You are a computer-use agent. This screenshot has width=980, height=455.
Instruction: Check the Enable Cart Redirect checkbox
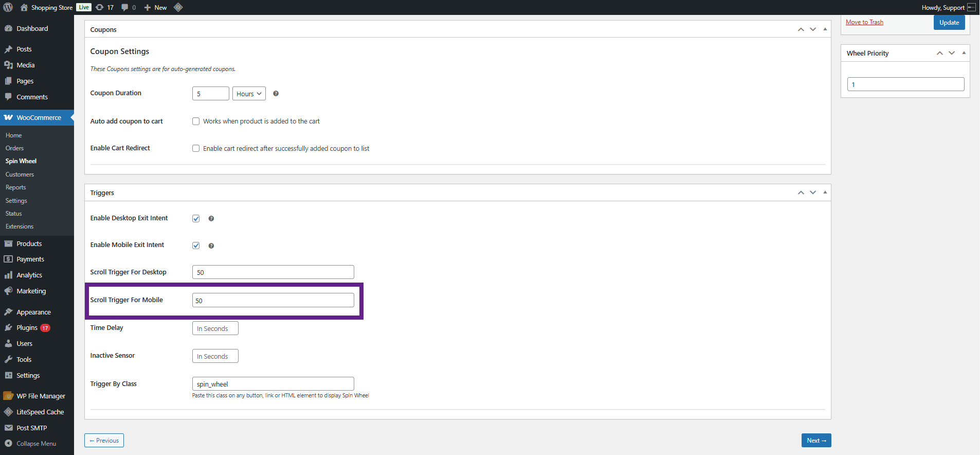(196, 149)
